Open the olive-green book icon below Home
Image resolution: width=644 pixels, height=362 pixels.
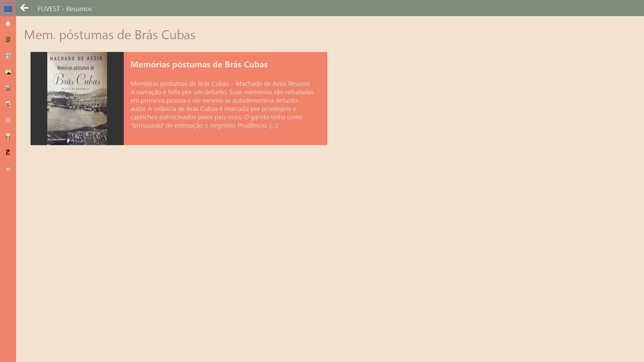tap(8, 40)
